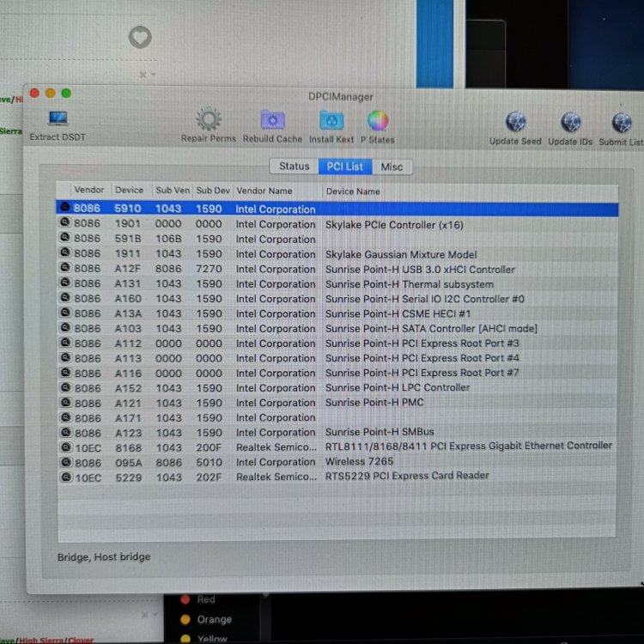Select the Skylake Gaussian Mixture Model row

tap(337, 254)
